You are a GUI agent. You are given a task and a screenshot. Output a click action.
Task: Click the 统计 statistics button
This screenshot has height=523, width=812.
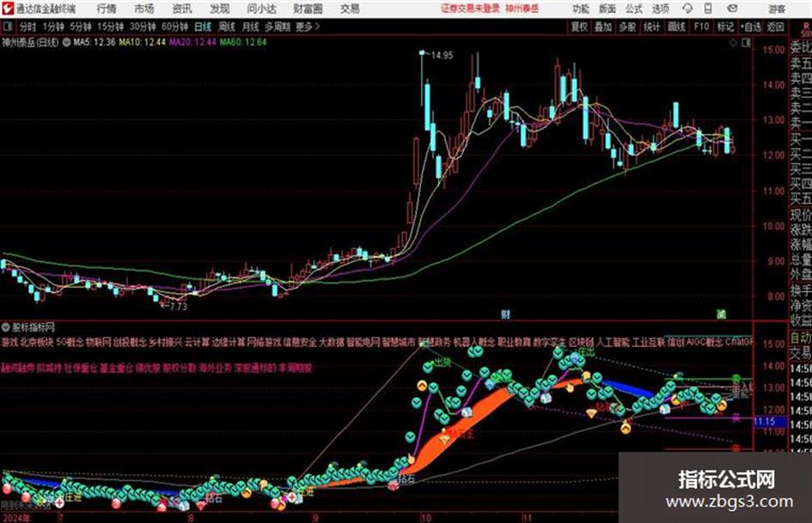tap(652, 27)
